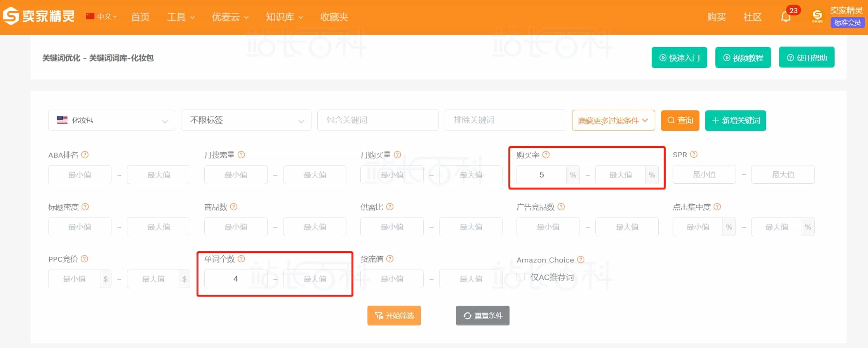The image size is (868, 348).
Task: Click the 标准会员 badge
Action: click(847, 23)
